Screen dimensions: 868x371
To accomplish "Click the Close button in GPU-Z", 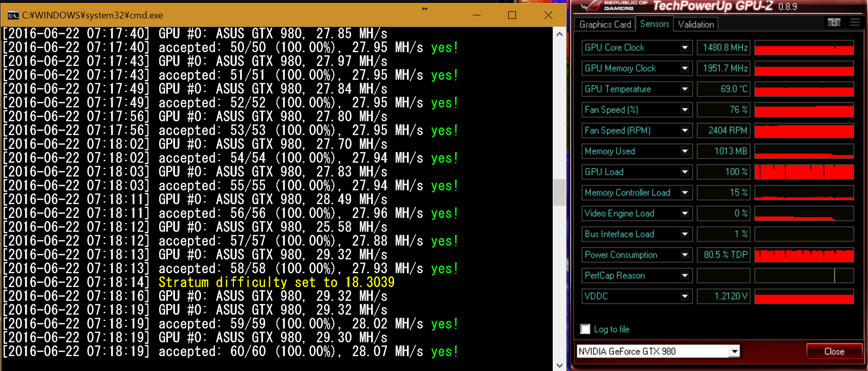I will [834, 352].
